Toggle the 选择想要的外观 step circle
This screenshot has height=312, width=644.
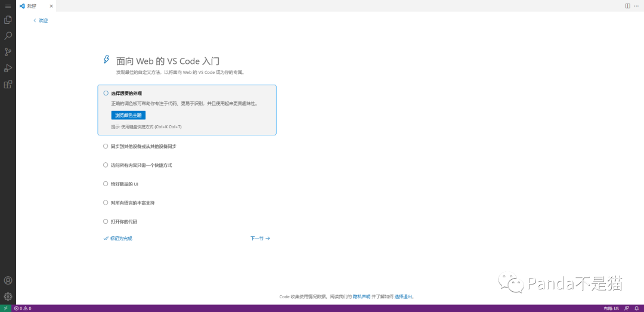[106, 93]
